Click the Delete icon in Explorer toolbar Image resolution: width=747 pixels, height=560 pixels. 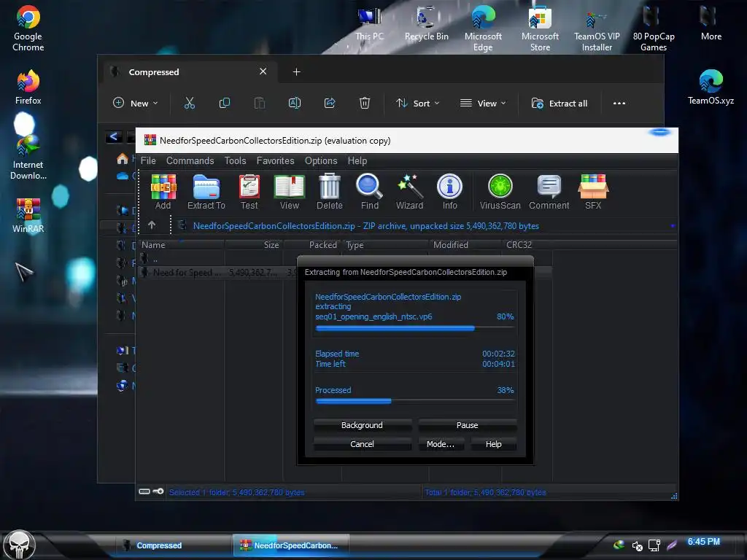[x=365, y=103]
